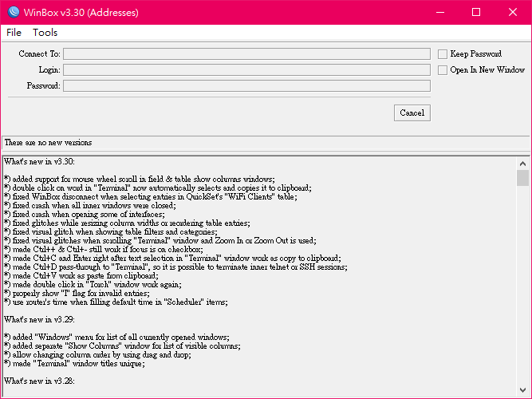Click the 'There are no new versions' status text
This screenshot has width=532, height=399.
(48, 143)
